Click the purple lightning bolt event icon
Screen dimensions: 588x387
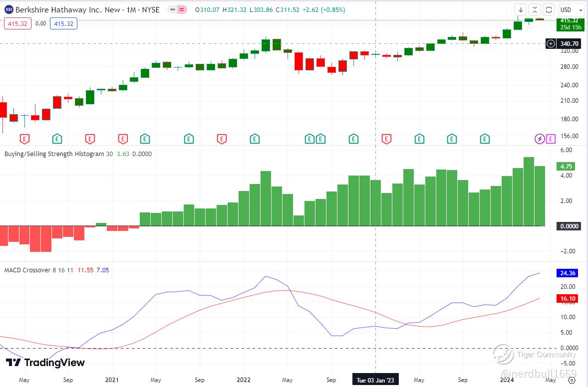point(539,139)
